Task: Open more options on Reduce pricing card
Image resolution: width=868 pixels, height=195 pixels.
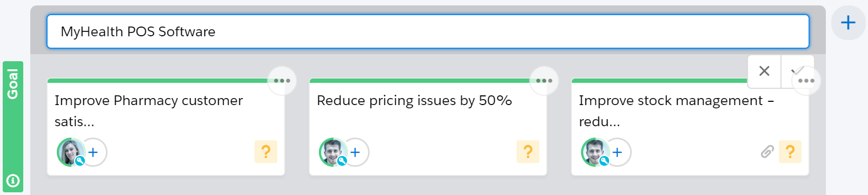Action: (x=544, y=81)
